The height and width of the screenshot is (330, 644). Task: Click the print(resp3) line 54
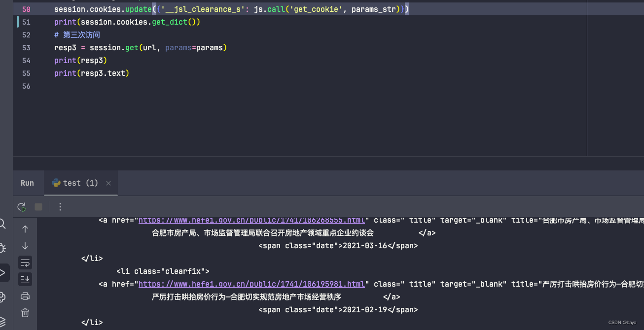(81, 61)
